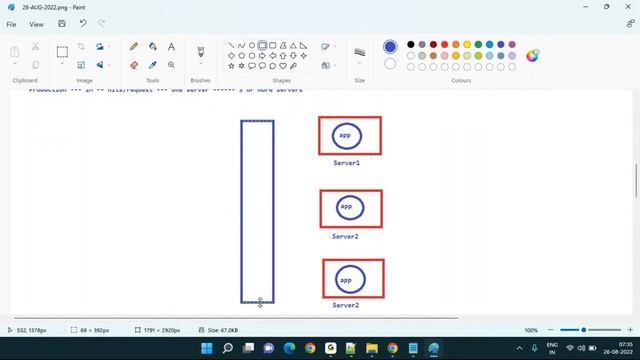This screenshot has height=360, width=640.
Task: Pick the Four-point star shape
Action: coord(303,56)
